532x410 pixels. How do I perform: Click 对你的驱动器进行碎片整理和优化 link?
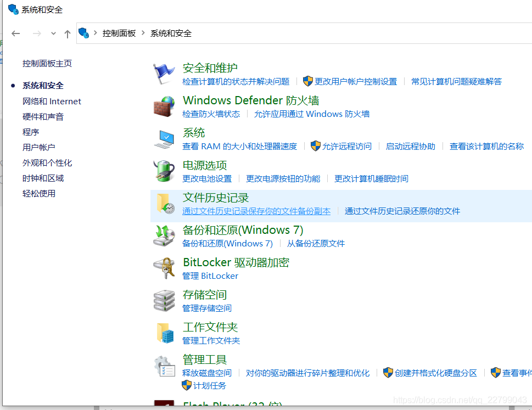[308, 373]
